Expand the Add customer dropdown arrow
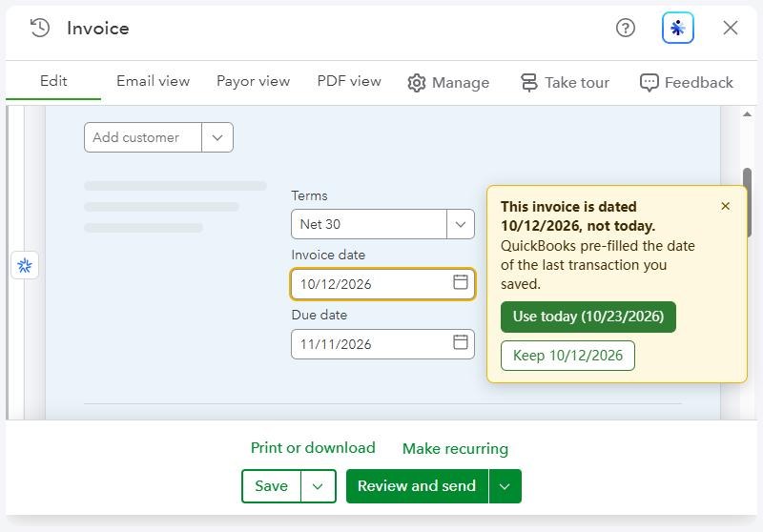 pos(217,137)
